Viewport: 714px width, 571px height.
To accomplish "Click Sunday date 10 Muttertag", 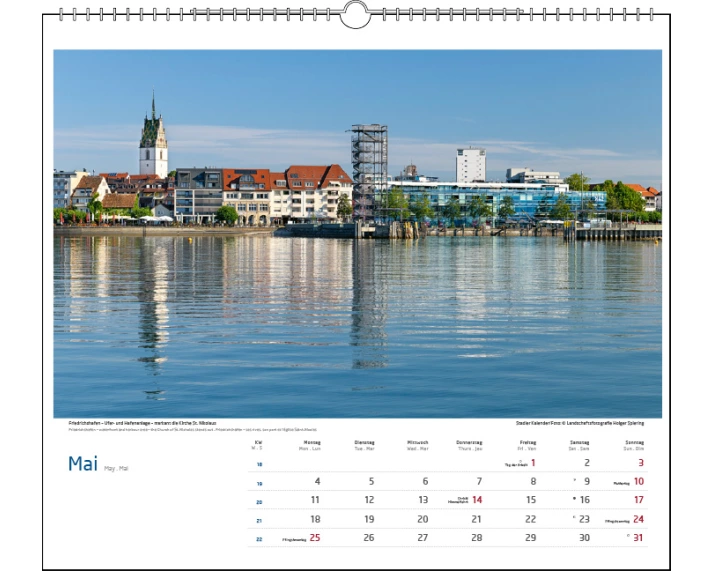I will [638, 481].
